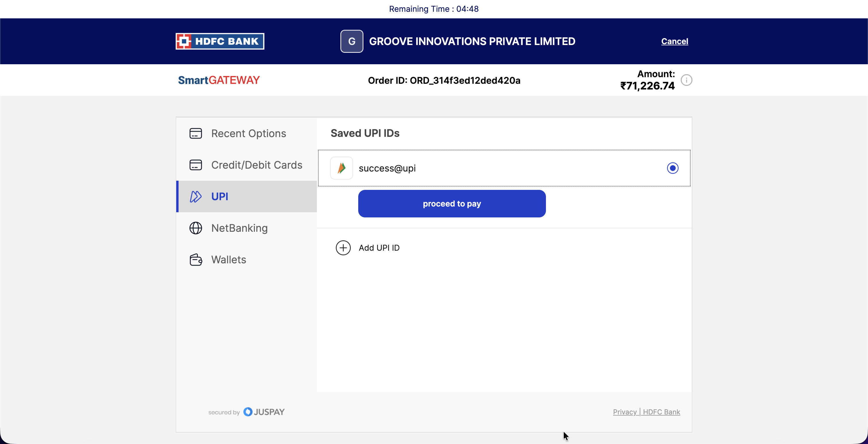Click the NetBanking globe icon
The image size is (868, 444).
195,228
